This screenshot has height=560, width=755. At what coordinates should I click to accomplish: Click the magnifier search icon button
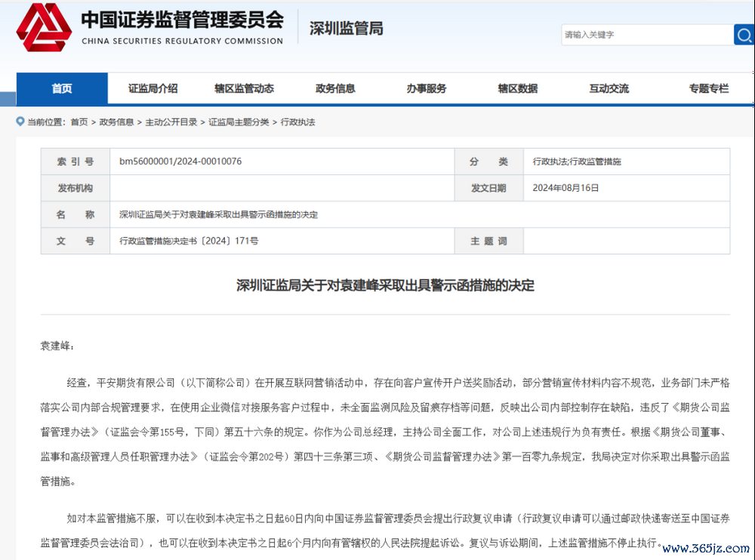(744, 35)
